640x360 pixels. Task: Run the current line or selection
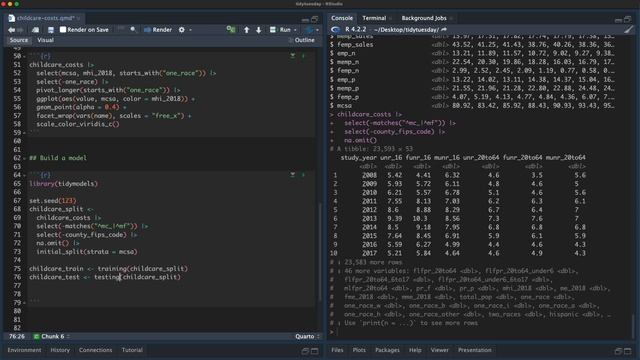[280, 30]
